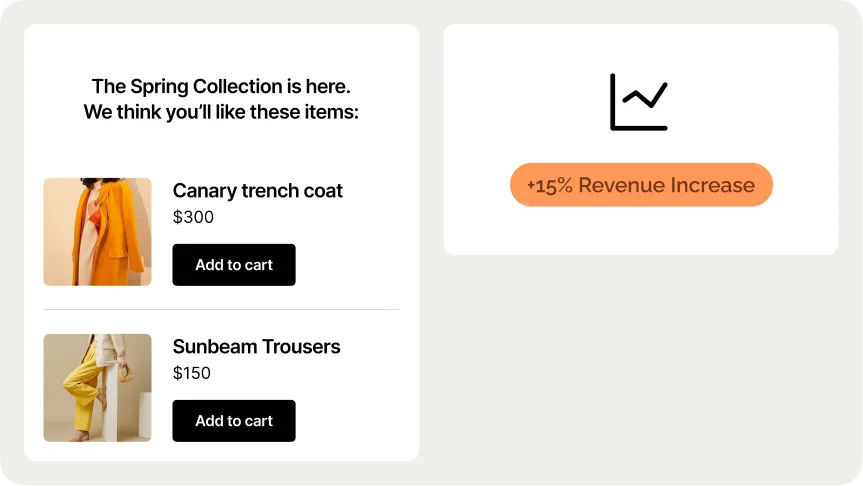Click the chart icon's vertical axis
863x486 pixels.
613,102
